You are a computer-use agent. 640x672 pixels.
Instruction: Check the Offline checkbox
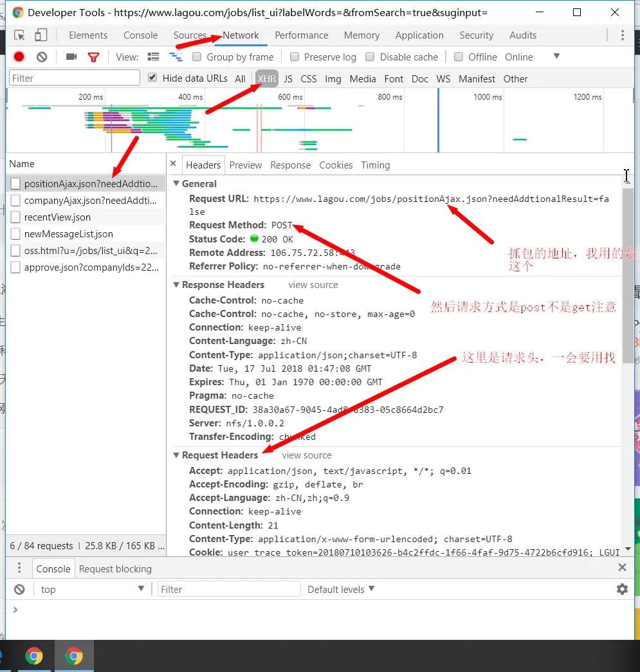(458, 57)
